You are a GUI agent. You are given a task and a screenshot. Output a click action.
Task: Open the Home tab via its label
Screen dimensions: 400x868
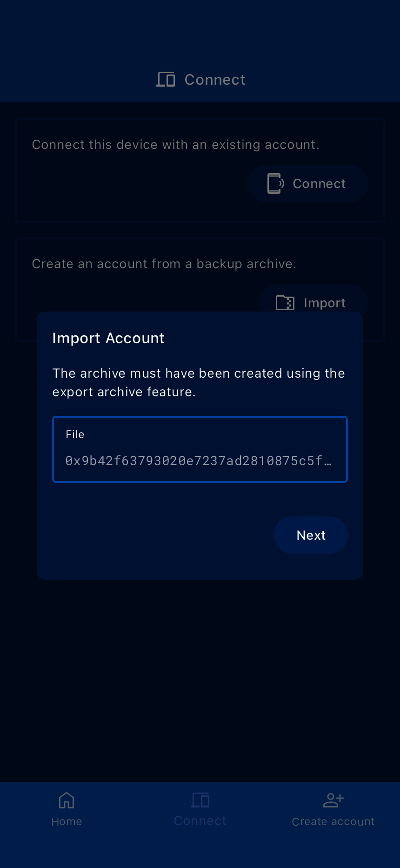click(x=67, y=822)
